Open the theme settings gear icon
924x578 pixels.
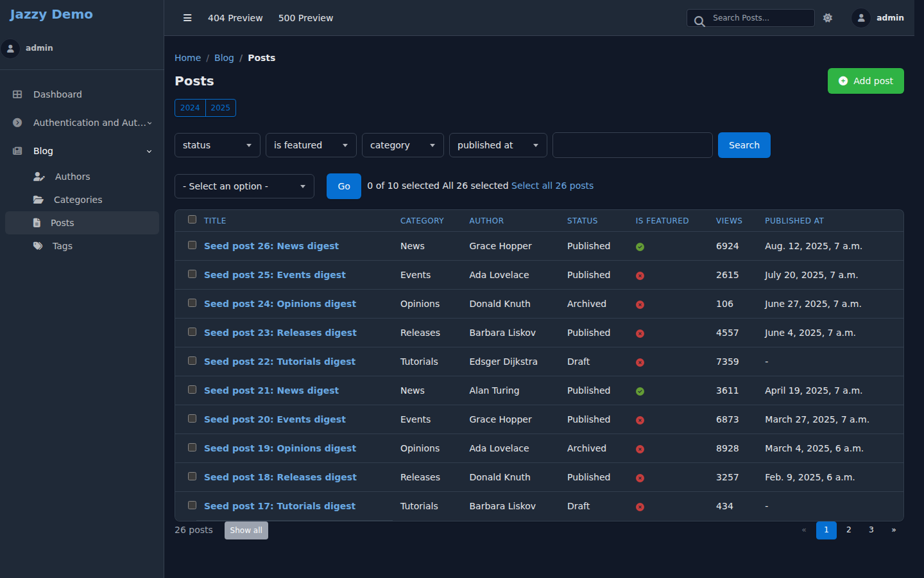tap(828, 18)
